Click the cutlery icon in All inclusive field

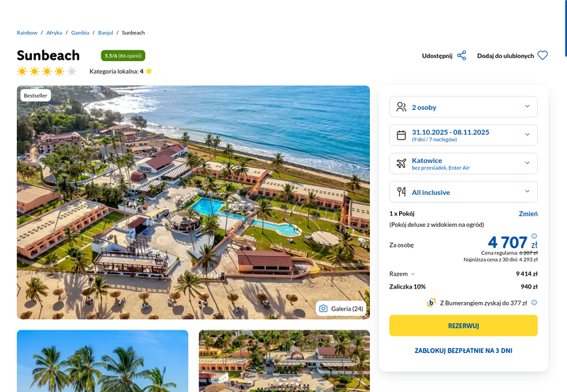coord(401,191)
